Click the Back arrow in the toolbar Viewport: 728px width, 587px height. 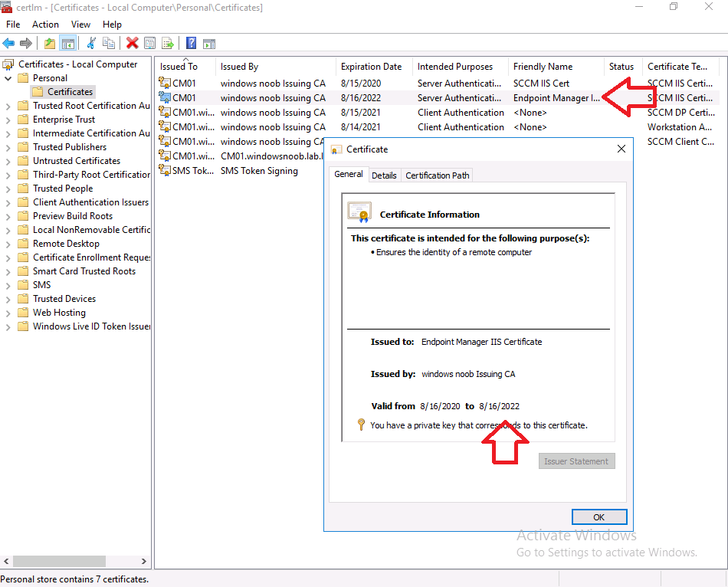click(8, 44)
